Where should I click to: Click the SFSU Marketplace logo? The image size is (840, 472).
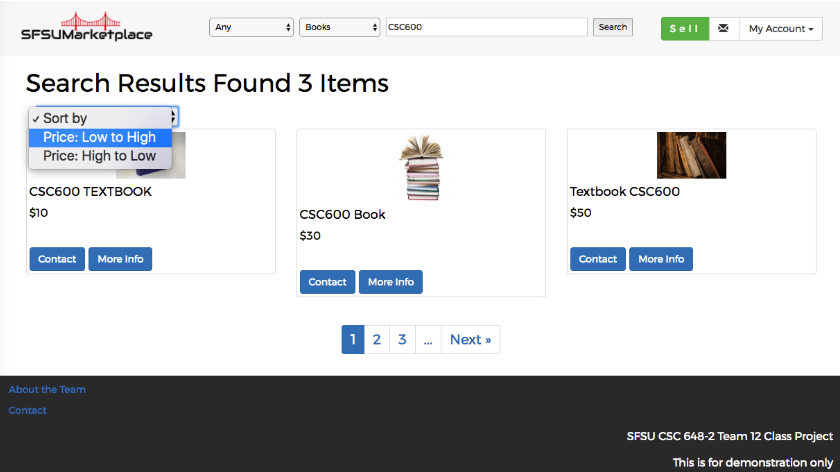point(87,28)
